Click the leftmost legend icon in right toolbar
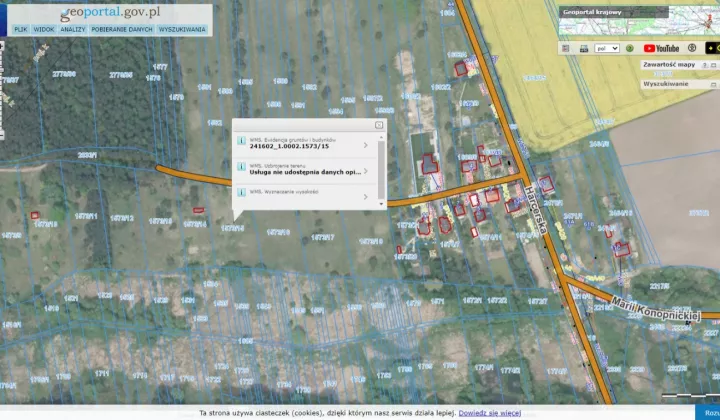Screen dimensions: 720x420 pyautogui.click(x=566, y=48)
